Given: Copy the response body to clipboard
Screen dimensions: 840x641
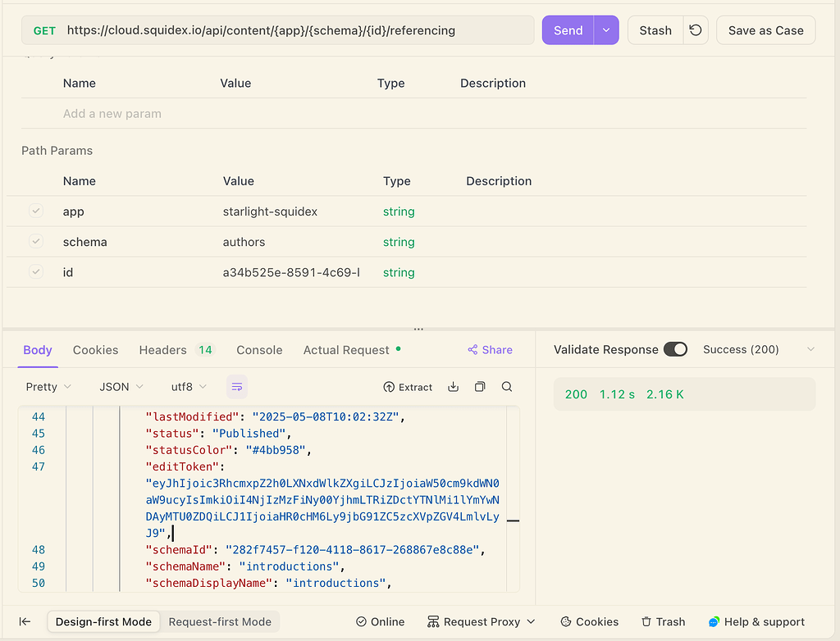Looking at the screenshot, I should click(480, 386).
